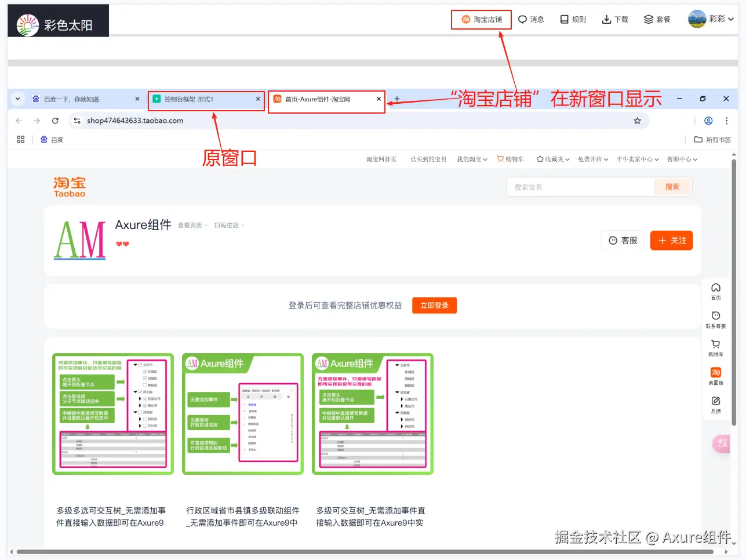Image resolution: width=746 pixels, height=560 pixels.
Task: Click 首页 in the right sidebar
Action: tap(716, 292)
